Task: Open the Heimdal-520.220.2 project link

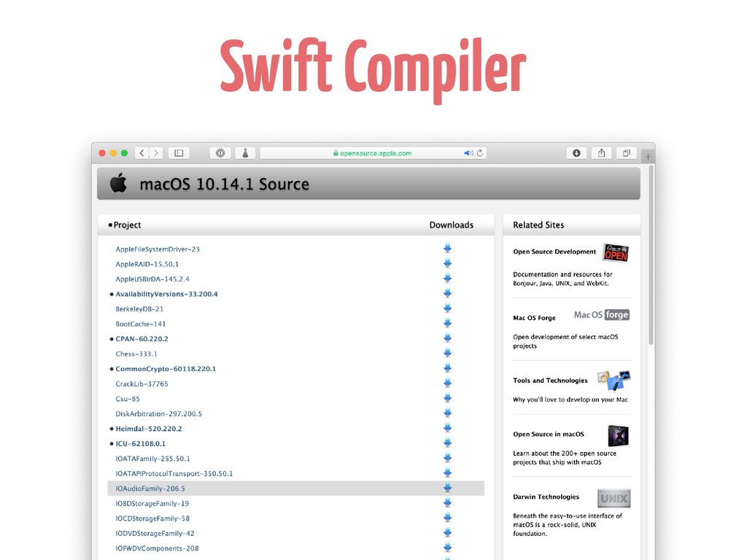Action: [149, 429]
